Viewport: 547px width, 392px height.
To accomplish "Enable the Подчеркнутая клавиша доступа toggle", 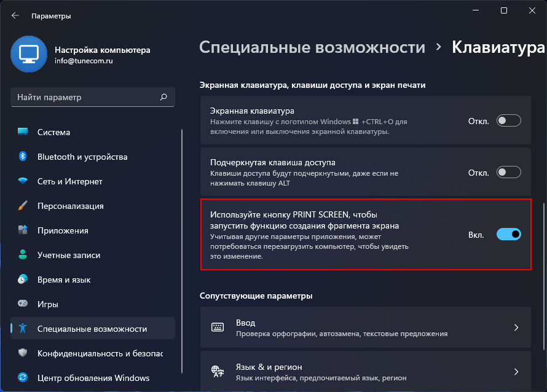I will click(509, 172).
